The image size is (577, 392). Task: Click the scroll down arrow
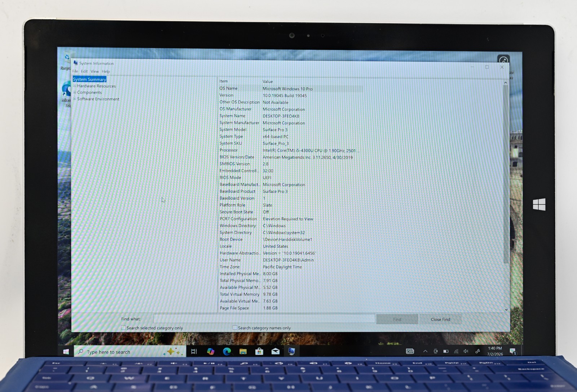pos(506,309)
